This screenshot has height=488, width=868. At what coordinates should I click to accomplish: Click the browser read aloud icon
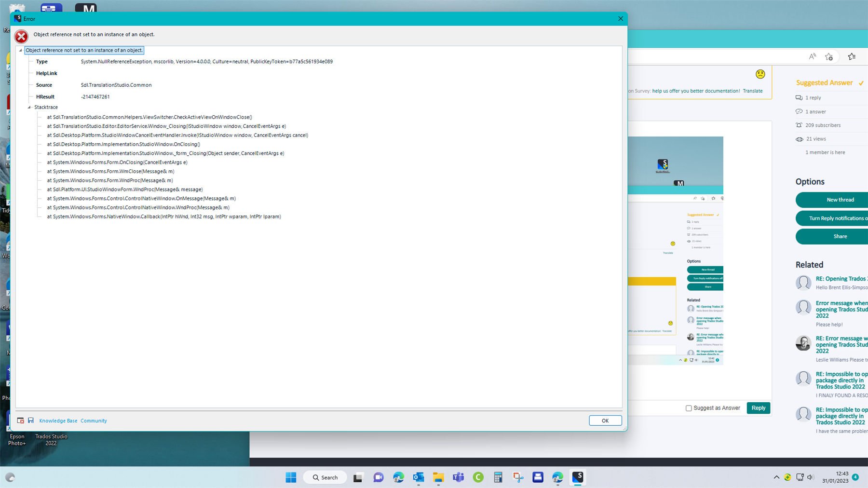(x=813, y=56)
